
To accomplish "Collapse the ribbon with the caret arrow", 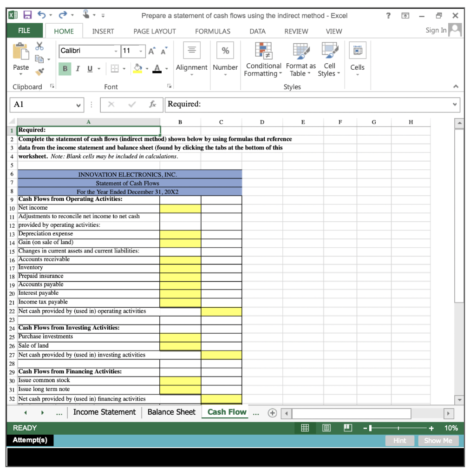I will click(456, 86).
